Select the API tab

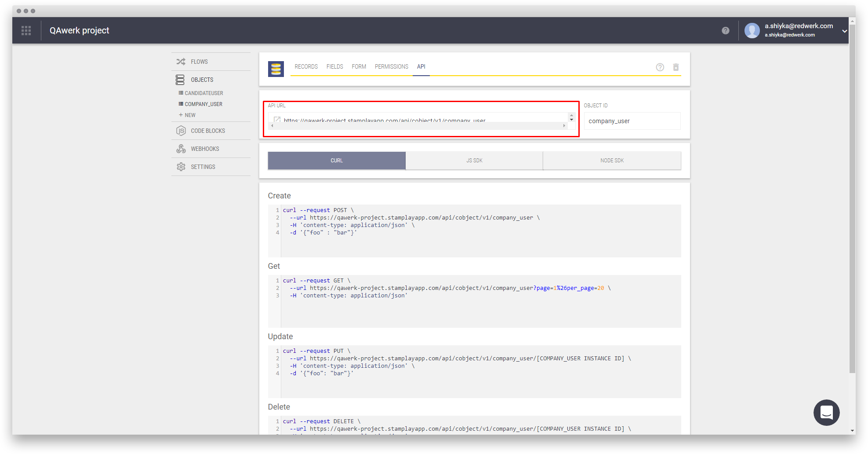tap(421, 66)
